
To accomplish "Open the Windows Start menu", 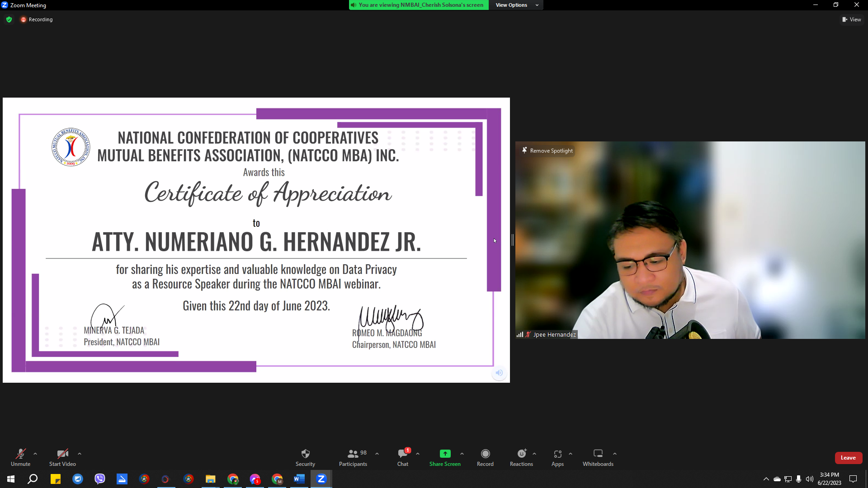I will pos(11,479).
